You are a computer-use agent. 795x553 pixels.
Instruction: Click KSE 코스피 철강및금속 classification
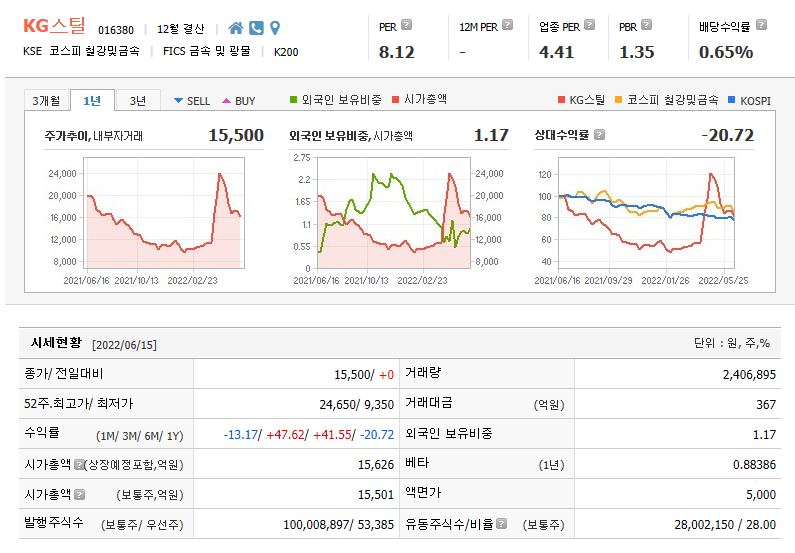tap(81, 51)
